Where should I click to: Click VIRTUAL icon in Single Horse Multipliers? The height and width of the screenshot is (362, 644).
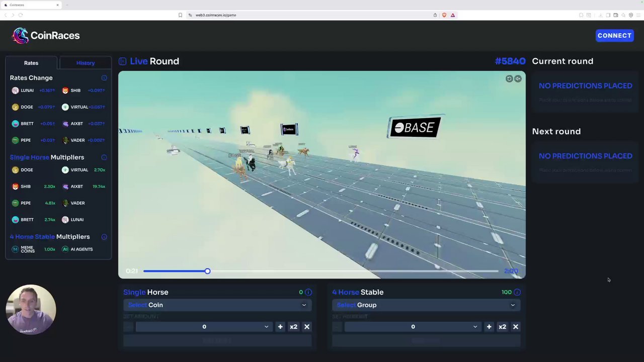tap(65, 170)
